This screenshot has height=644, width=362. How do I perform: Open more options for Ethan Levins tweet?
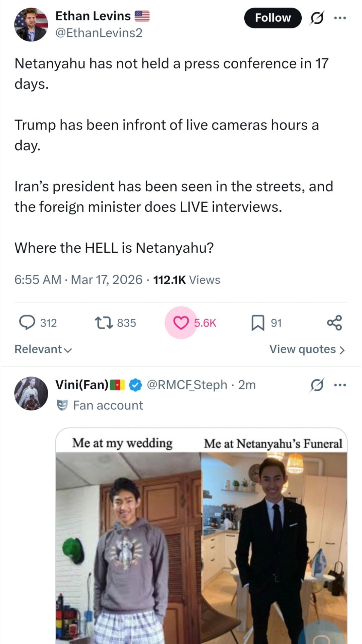(340, 18)
